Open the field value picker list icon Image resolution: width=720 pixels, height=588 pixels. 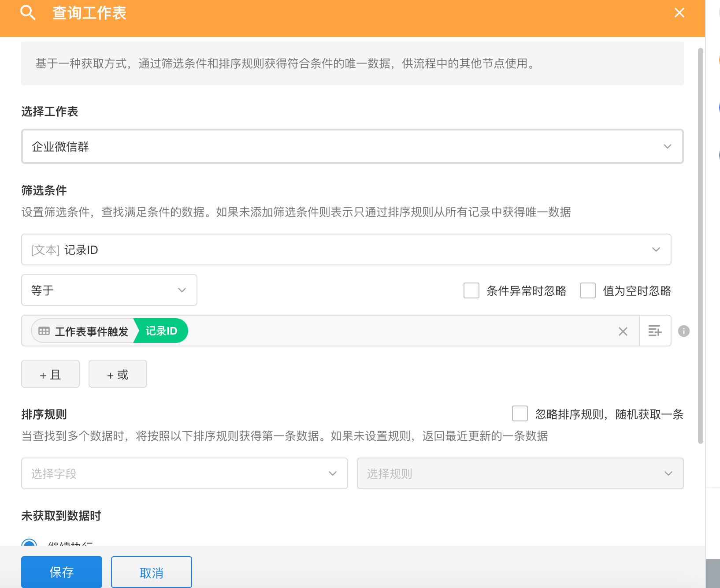click(x=655, y=331)
